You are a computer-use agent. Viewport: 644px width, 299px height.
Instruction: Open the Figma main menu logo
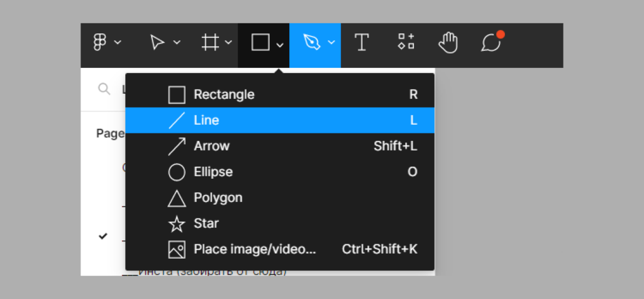tap(100, 42)
